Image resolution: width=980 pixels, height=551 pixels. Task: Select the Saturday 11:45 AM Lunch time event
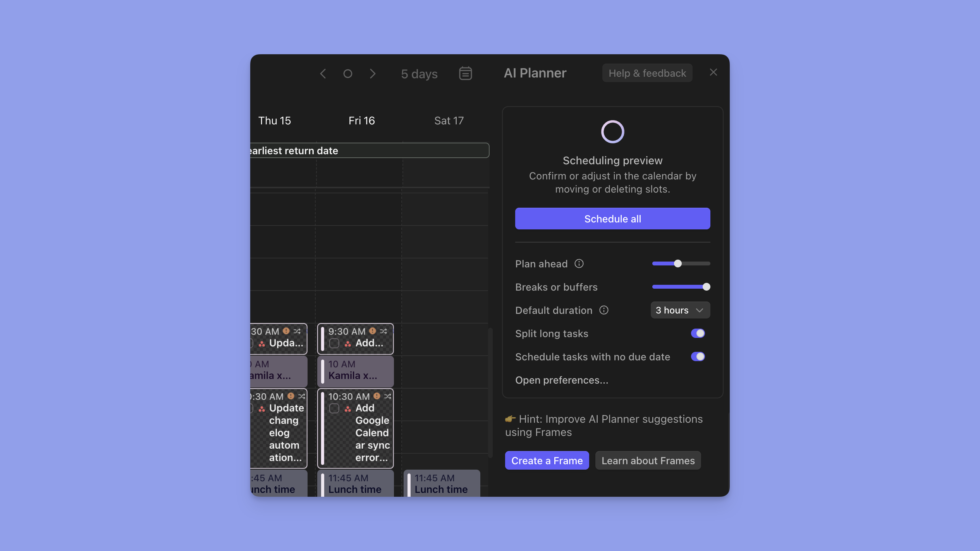point(441,484)
